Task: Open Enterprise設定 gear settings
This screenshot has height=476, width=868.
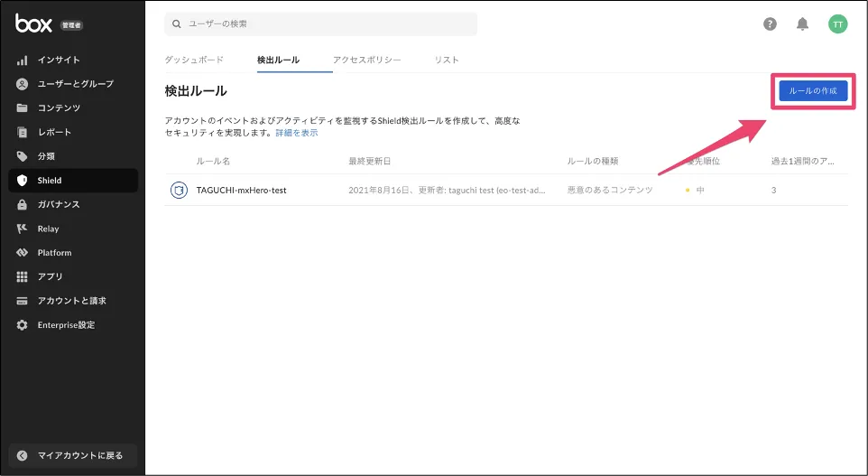Action: coord(65,325)
